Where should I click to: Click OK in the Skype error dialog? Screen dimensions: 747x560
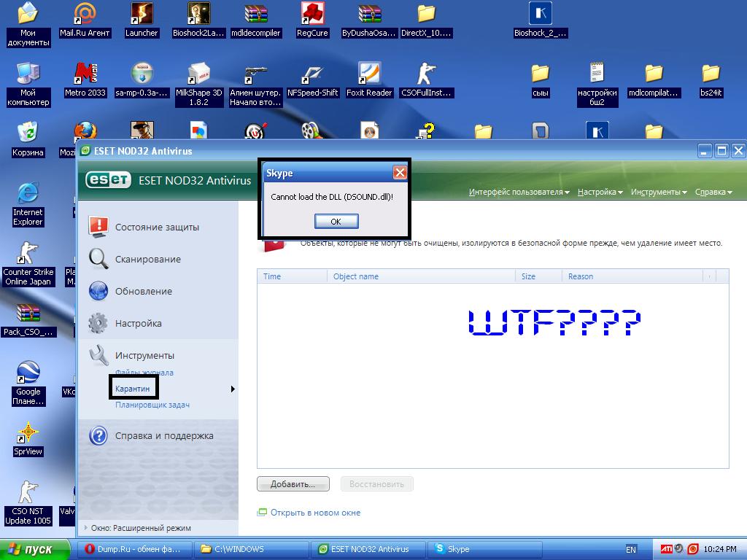point(336,222)
